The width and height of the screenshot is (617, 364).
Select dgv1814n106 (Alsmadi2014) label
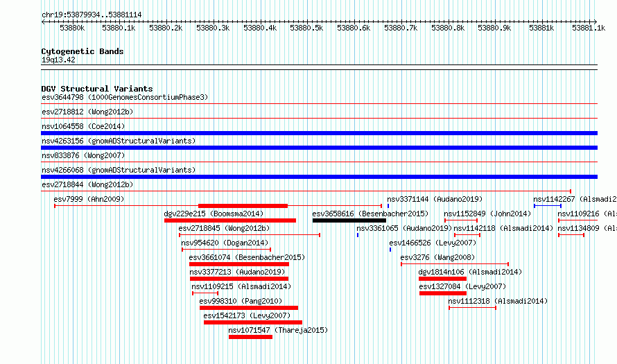coord(470,272)
